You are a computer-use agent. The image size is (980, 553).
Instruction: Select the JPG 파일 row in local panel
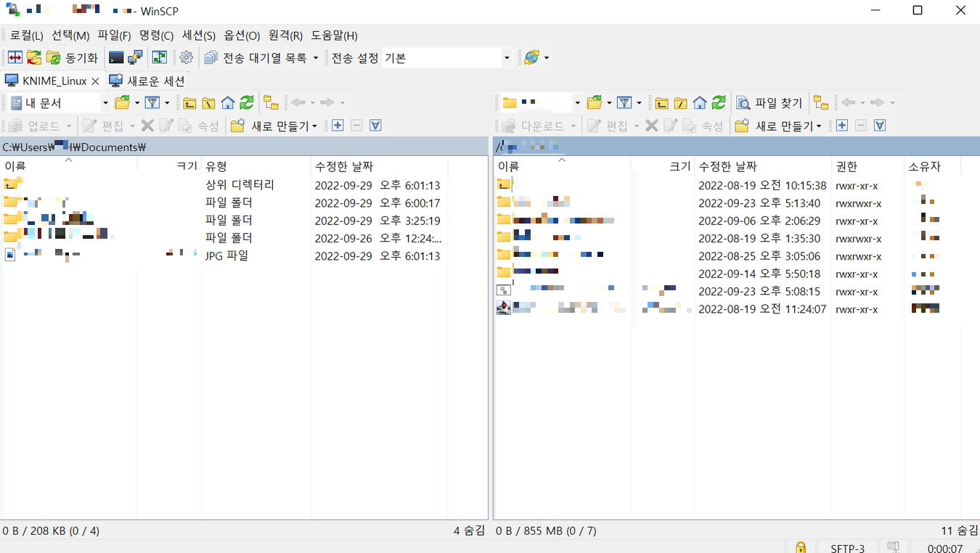224,255
